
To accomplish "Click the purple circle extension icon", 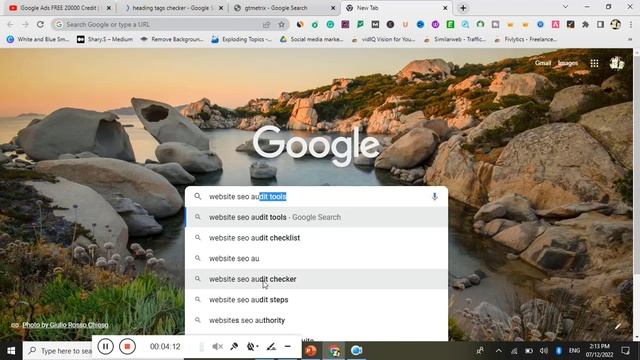I will point(435,24).
